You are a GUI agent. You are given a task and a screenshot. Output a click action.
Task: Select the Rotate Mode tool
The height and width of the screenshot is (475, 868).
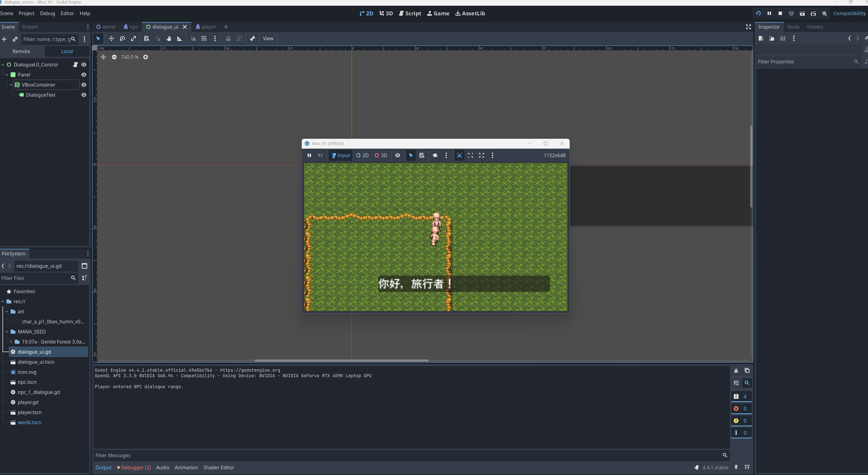[122, 38]
